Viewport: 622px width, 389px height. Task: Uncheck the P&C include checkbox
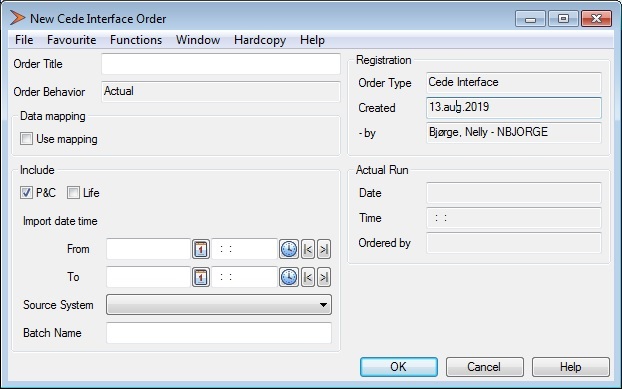[26, 193]
